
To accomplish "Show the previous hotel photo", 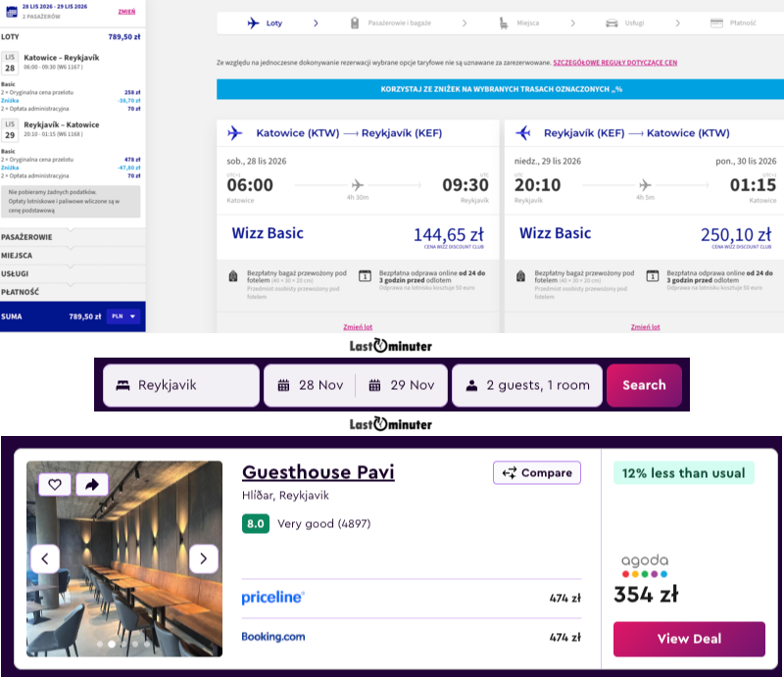I will click(x=45, y=558).
